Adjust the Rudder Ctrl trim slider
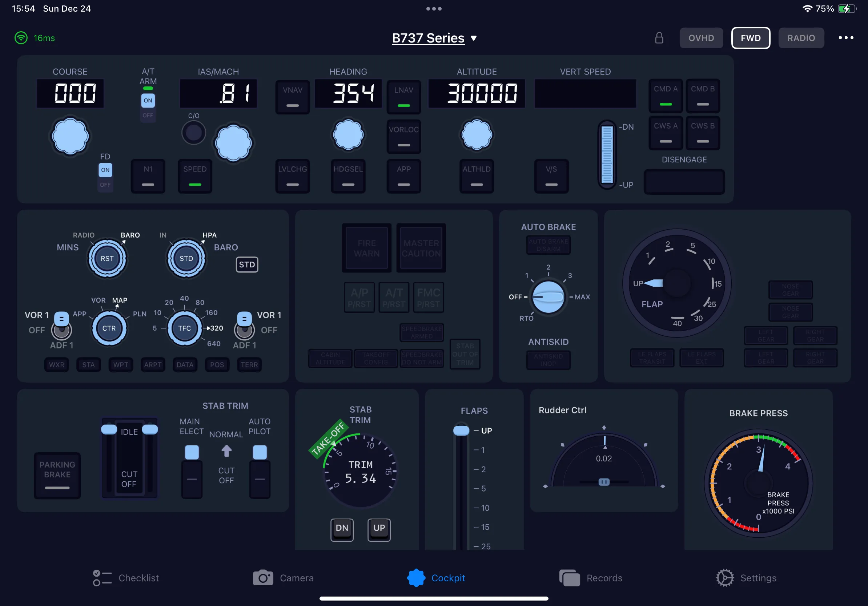This screenshot has height=606, width=868. pyautogui.click(x=604, y=482)
